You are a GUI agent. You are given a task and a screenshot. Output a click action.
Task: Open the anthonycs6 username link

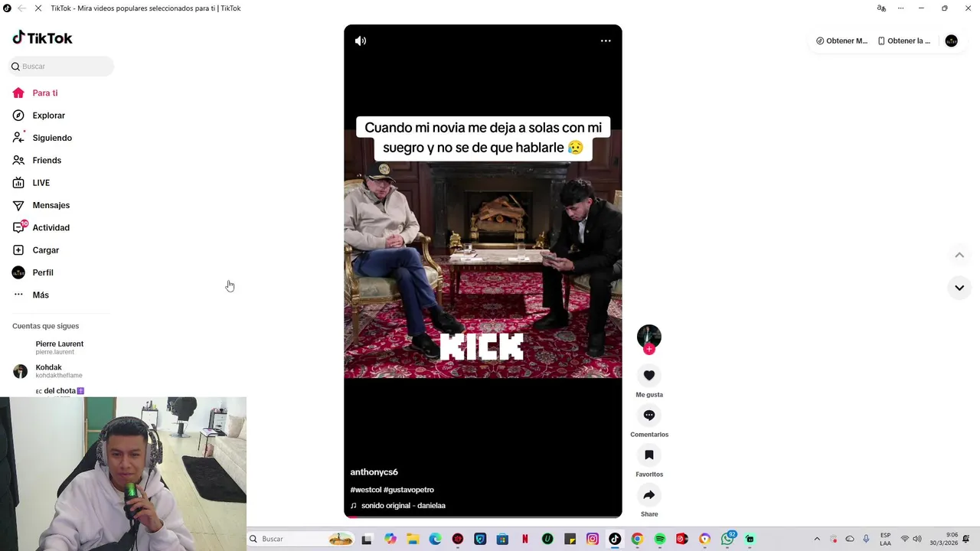374,472
